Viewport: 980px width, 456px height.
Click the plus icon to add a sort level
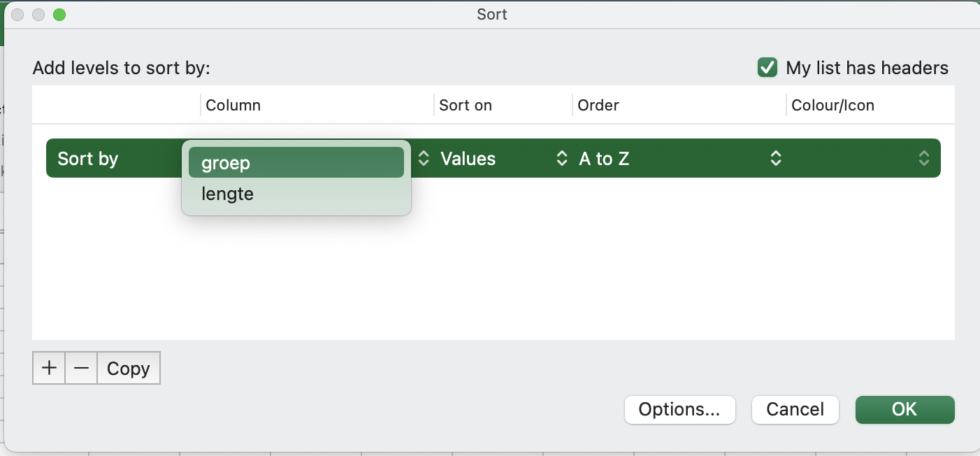[x=49, y=369]
